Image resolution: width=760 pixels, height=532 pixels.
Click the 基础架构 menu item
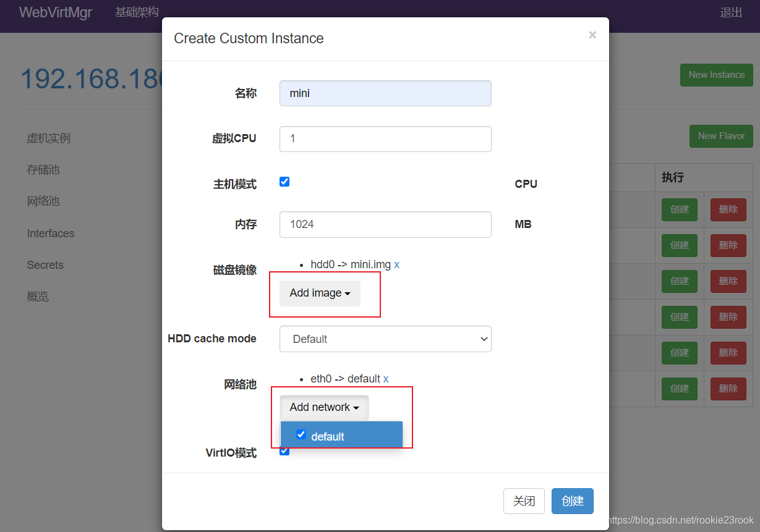[137, 11]
